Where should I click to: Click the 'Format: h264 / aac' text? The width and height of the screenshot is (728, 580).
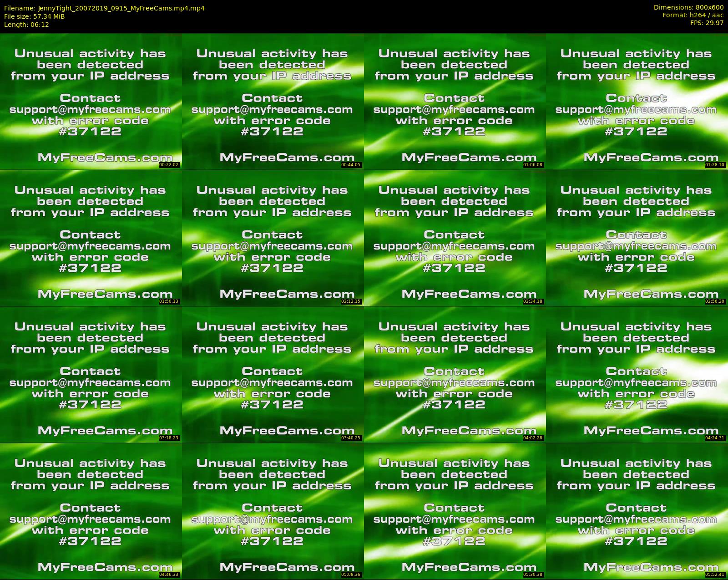pos(693,15)
